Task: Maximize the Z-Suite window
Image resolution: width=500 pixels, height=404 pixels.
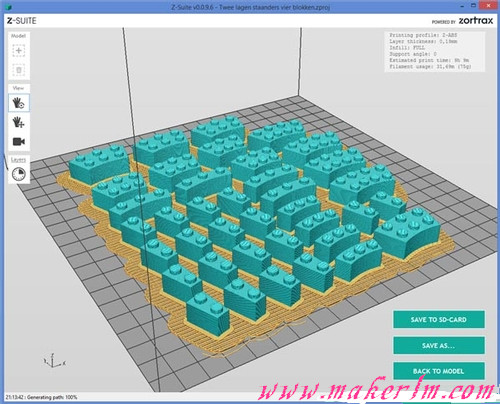Action: (473, 6)
